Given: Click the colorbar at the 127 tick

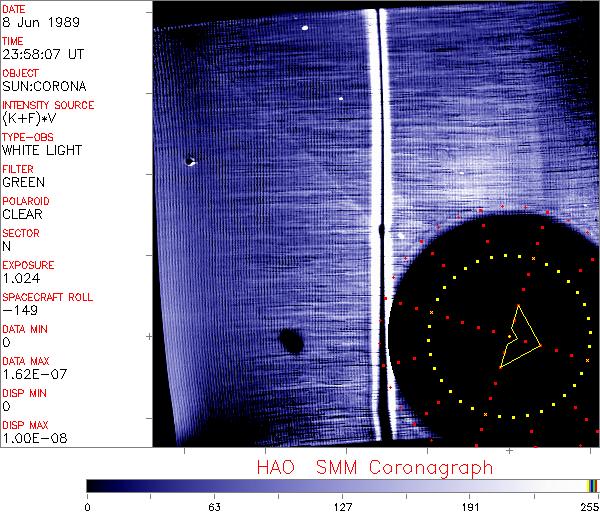Looking at the screenshot, I should 342,485.
